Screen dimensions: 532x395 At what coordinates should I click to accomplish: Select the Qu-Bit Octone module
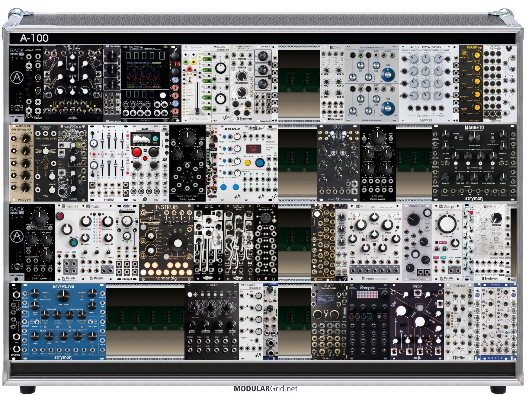click(459, 322)
